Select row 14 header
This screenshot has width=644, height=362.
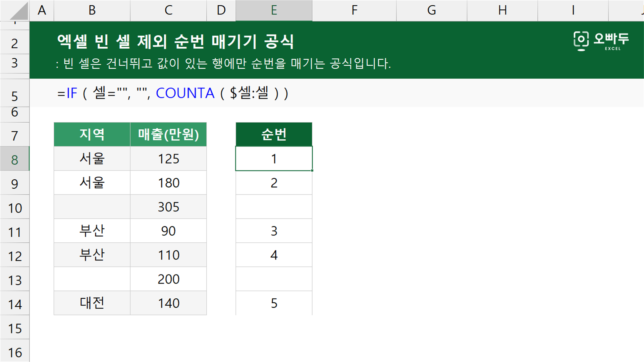click(x=14, y=303)
